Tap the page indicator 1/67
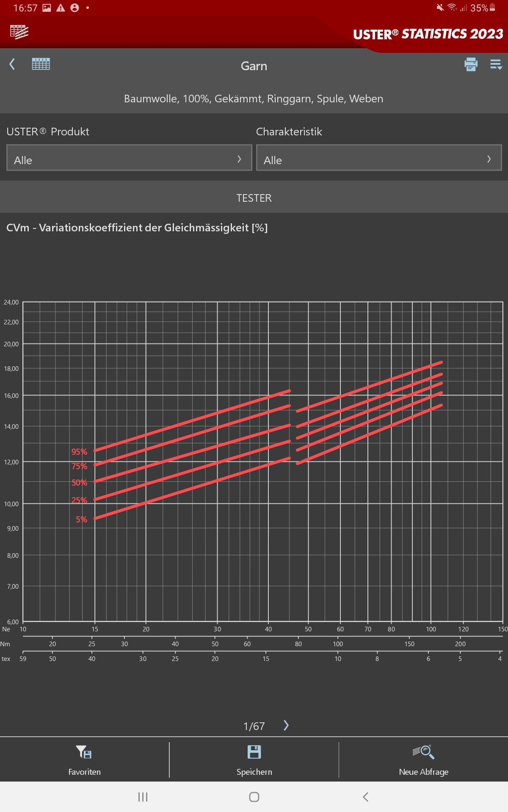Image resolution: width=508 pixels, height=812 pixels. pos(254,726)
